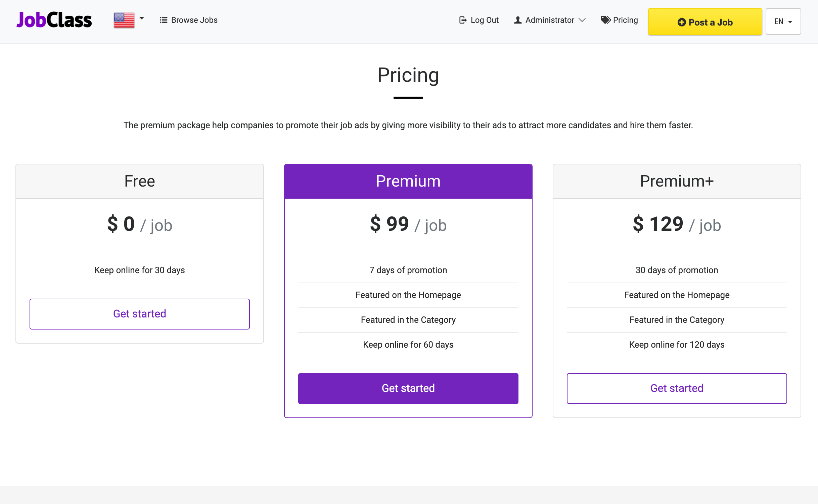The image size is (818, 504).
Task: Get started with the Premium plan
Action: point(408,388)
